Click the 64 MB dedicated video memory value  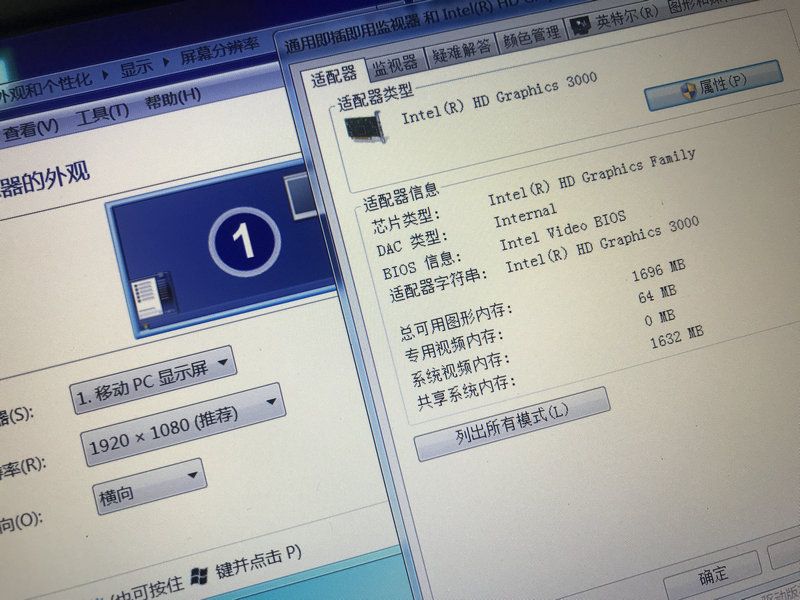(657, 294)
